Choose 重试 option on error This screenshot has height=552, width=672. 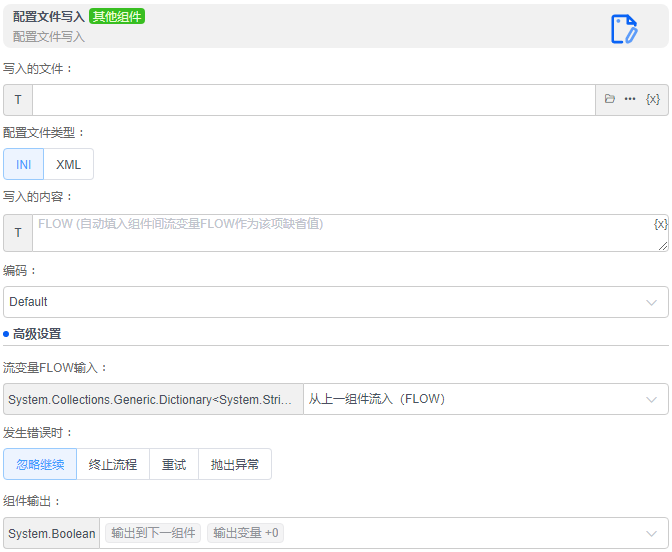(174, 464)
